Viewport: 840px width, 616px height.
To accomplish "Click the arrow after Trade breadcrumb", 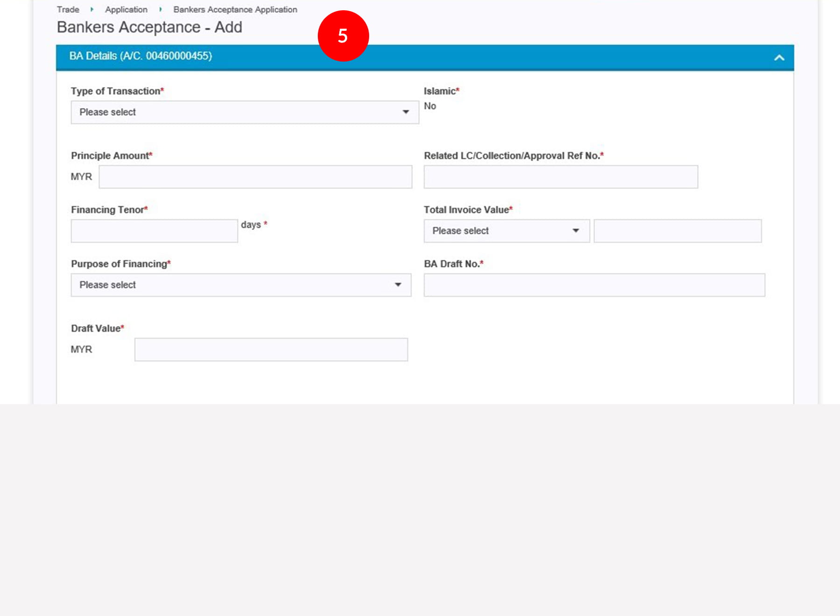I will 92,9.
